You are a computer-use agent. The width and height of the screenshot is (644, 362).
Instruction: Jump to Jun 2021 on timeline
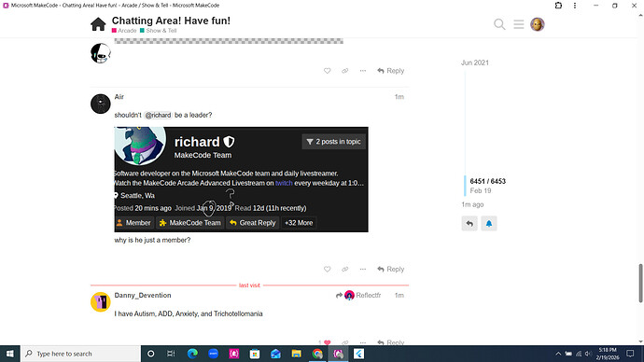tap(475, 63)
